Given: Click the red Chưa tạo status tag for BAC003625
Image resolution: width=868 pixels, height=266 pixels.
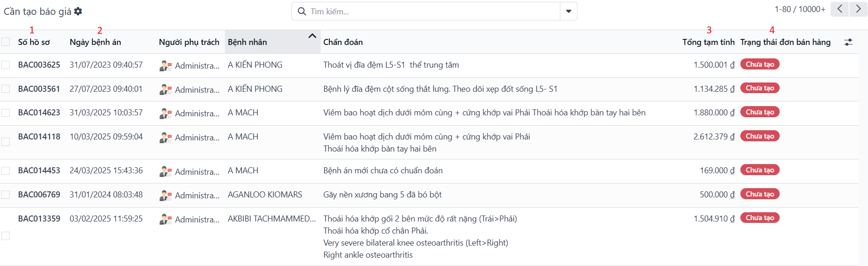Looking at the screenshot, I should [x=760, y=64].
